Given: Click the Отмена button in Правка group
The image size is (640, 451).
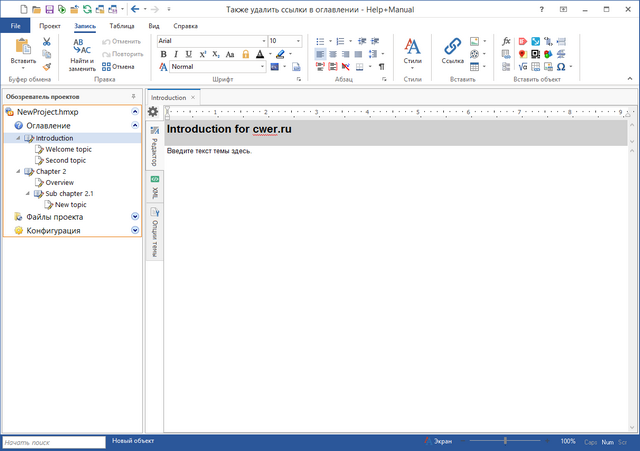Looking at the screenshot, I should [117, 67].
